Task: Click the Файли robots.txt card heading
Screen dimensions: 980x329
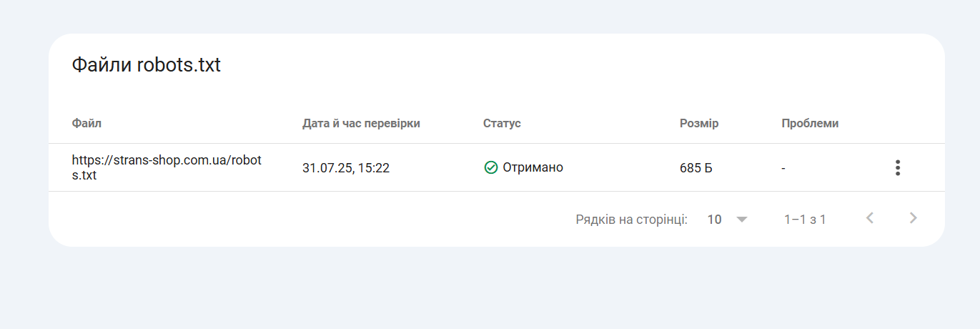Action: (147, 65)
